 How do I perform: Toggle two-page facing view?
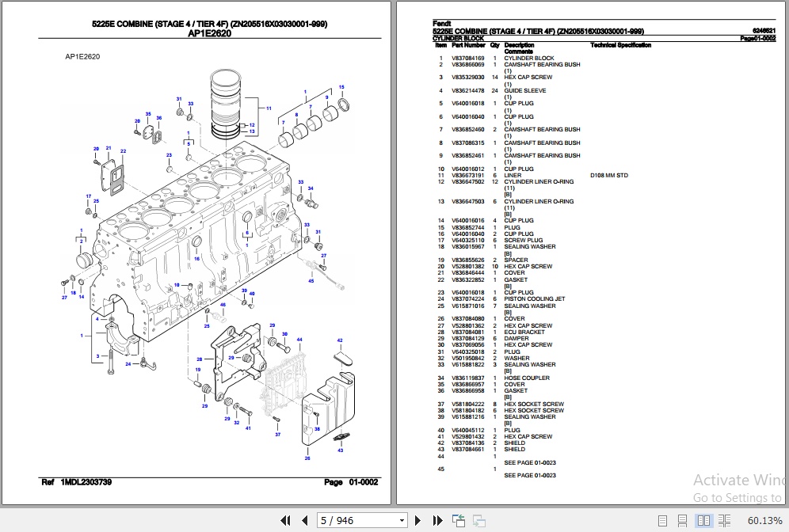[x=703, y=520]
